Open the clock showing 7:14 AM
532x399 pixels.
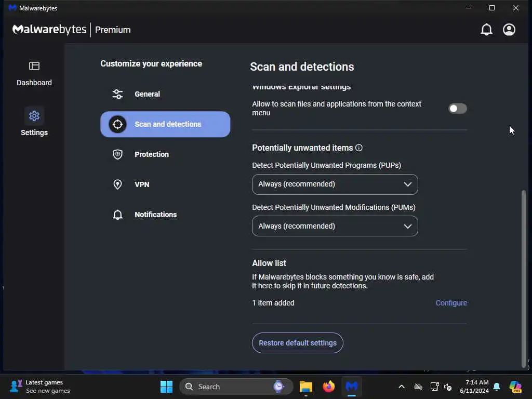(x=474, y=387)
